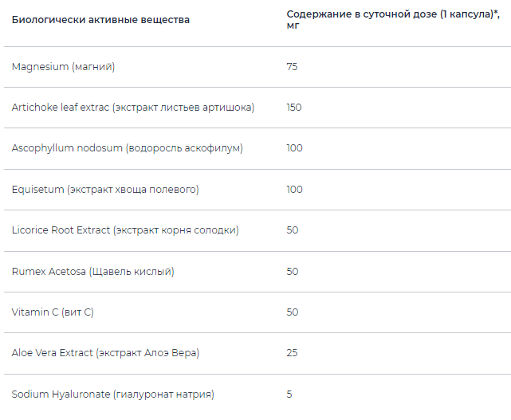Select the Magnesium (магний) row label

(x=63, y=67)
